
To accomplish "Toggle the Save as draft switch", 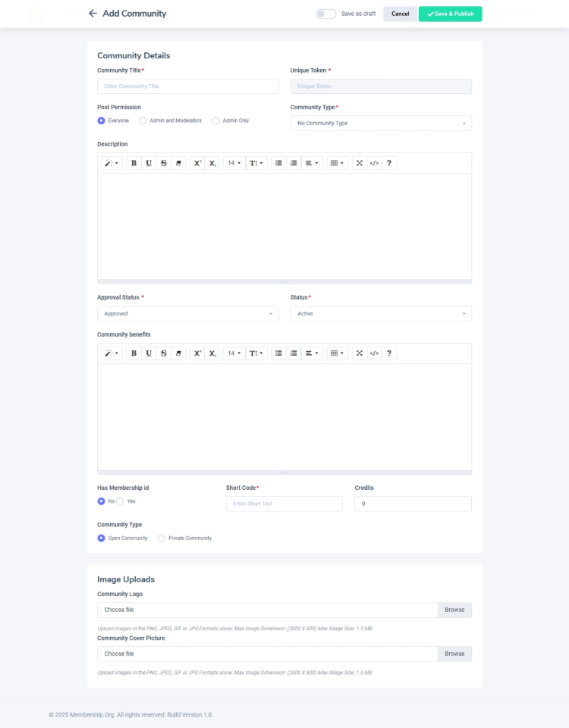I will coord(326,14).
